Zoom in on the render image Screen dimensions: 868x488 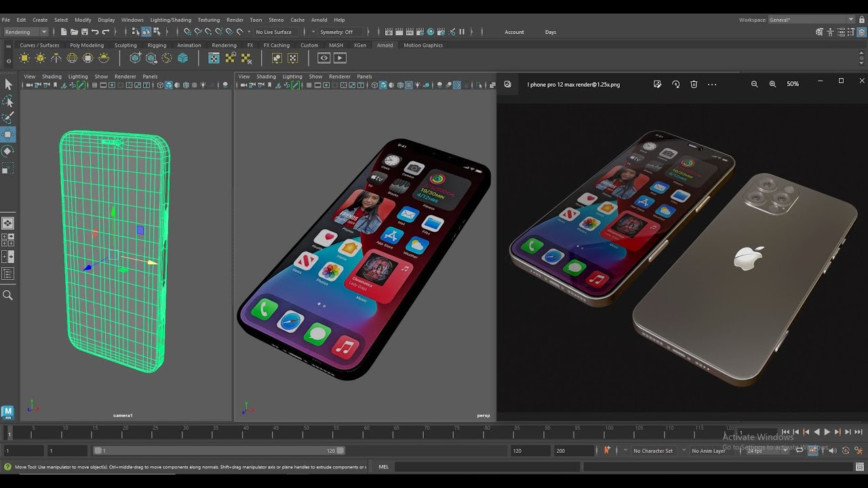click(x=772, y=84)
